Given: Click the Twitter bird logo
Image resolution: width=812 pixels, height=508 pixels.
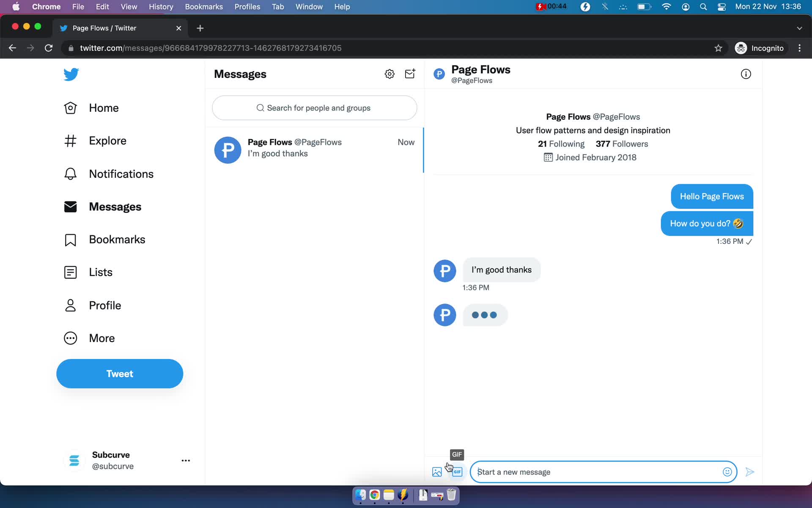Looking at the screenshot, I should click(71, 74).
